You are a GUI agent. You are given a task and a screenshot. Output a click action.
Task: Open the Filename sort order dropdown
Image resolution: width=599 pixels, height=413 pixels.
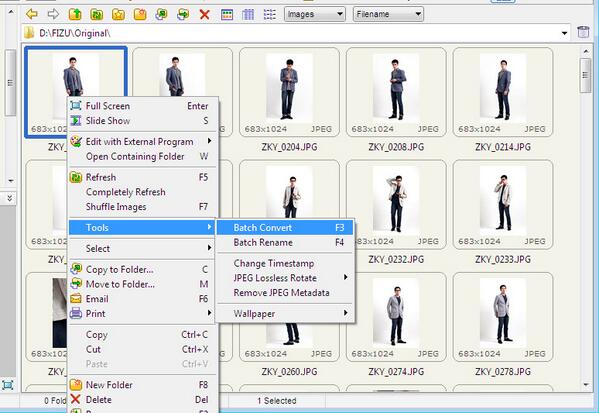click(388, 15)
